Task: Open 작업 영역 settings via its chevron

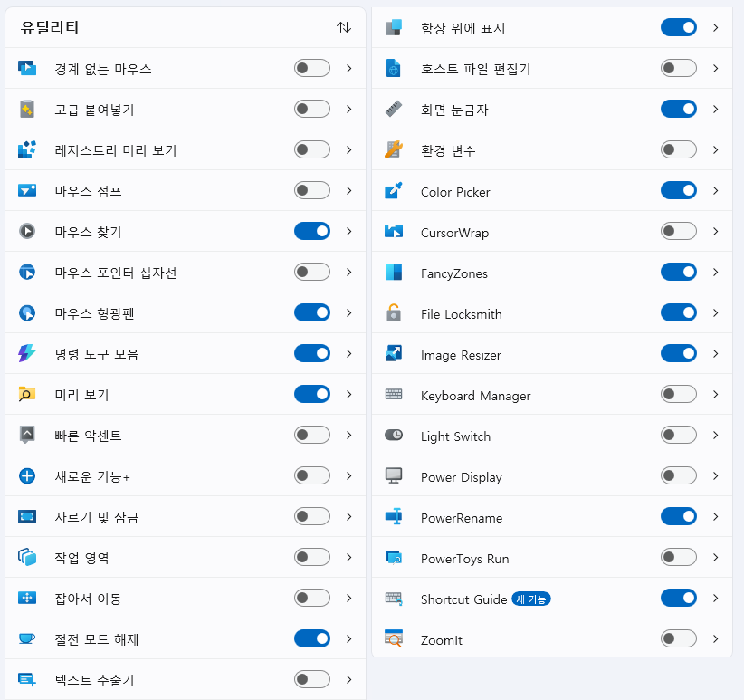Action: 349,558
